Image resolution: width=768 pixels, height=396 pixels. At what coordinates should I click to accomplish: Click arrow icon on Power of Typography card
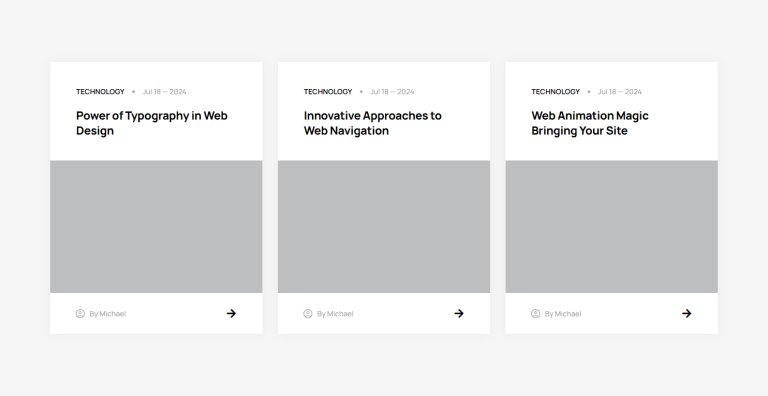pos(231,314)
